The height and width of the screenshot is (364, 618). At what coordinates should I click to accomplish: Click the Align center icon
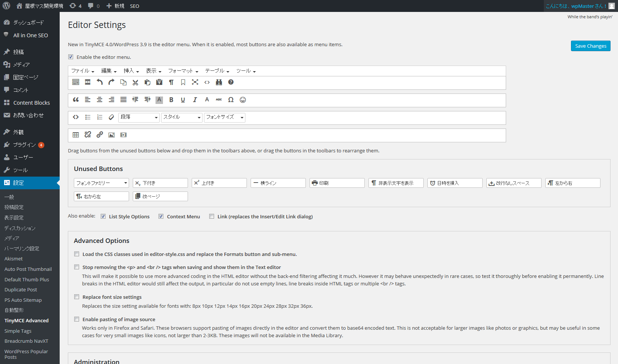(100, 100)
